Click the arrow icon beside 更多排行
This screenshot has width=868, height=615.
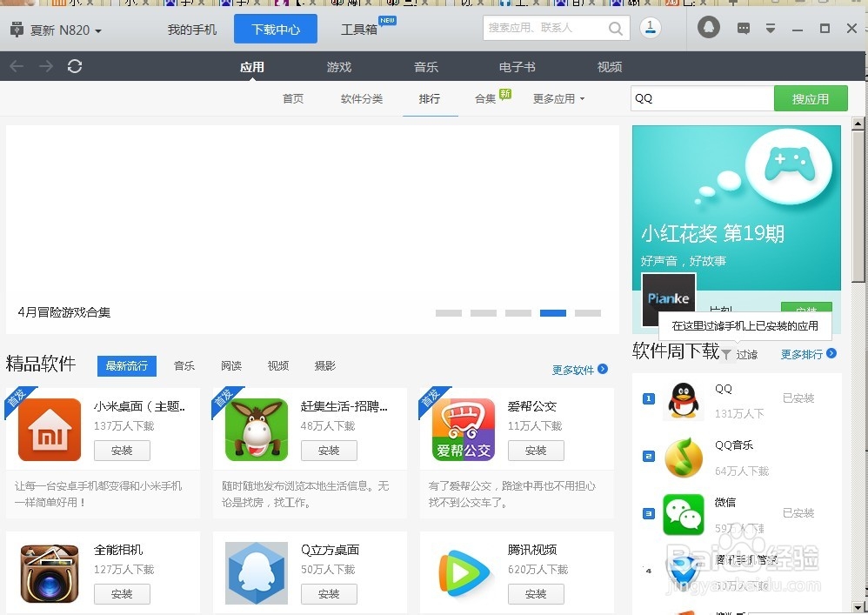point(831,353)
